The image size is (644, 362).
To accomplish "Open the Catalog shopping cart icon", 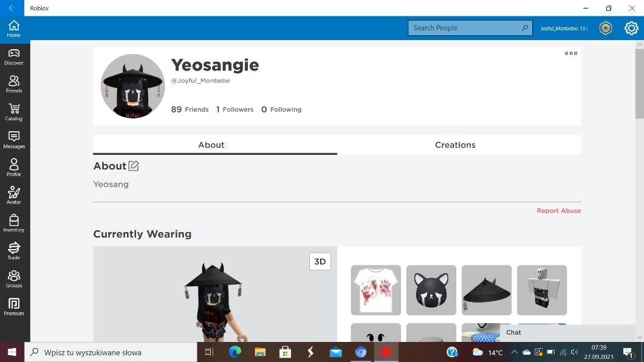I will [13, 112].
